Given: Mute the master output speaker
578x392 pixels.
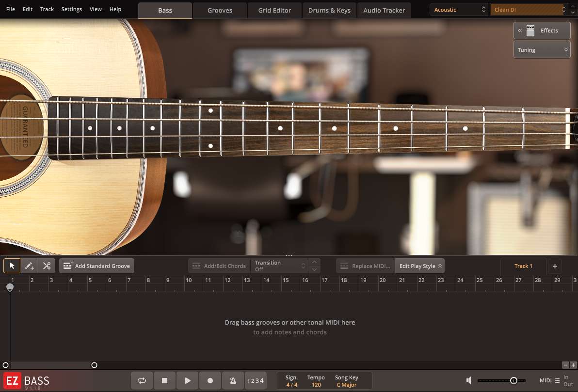Looking at the screenshot, I should coord(468,380).
